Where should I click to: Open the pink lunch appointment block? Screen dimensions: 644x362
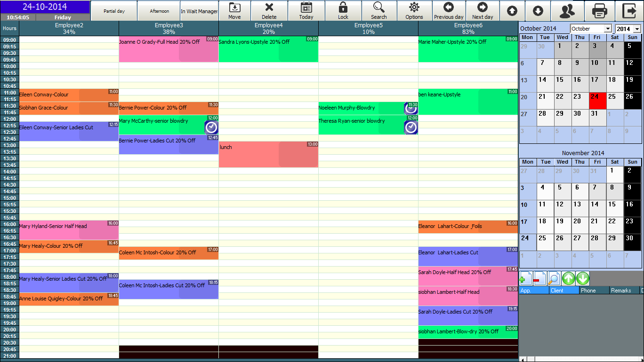(x=268, y=154)
